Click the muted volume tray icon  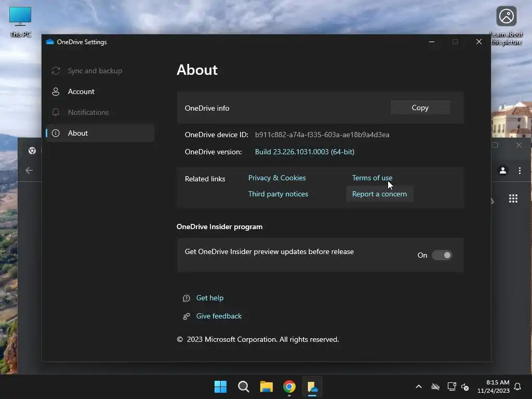coord(465,387)
